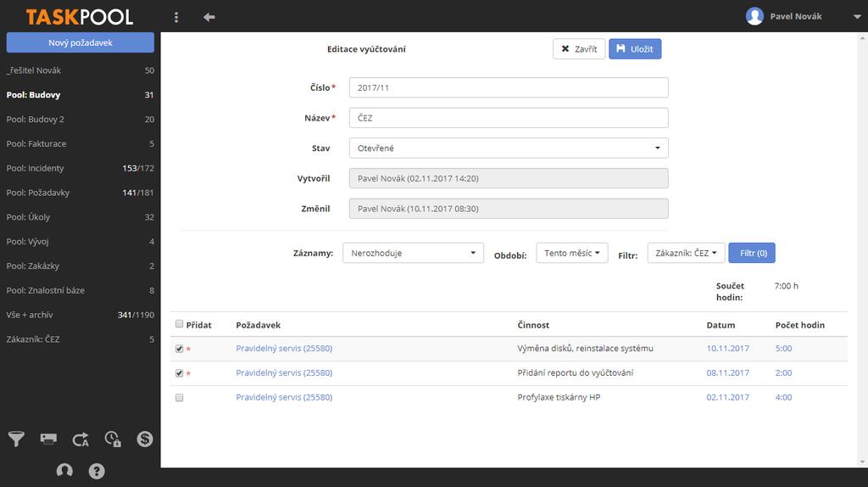Click the scrollbar up arrow at right
Image resolution: width=868 pixels, height=487 pixels.
tap(862, 37)
